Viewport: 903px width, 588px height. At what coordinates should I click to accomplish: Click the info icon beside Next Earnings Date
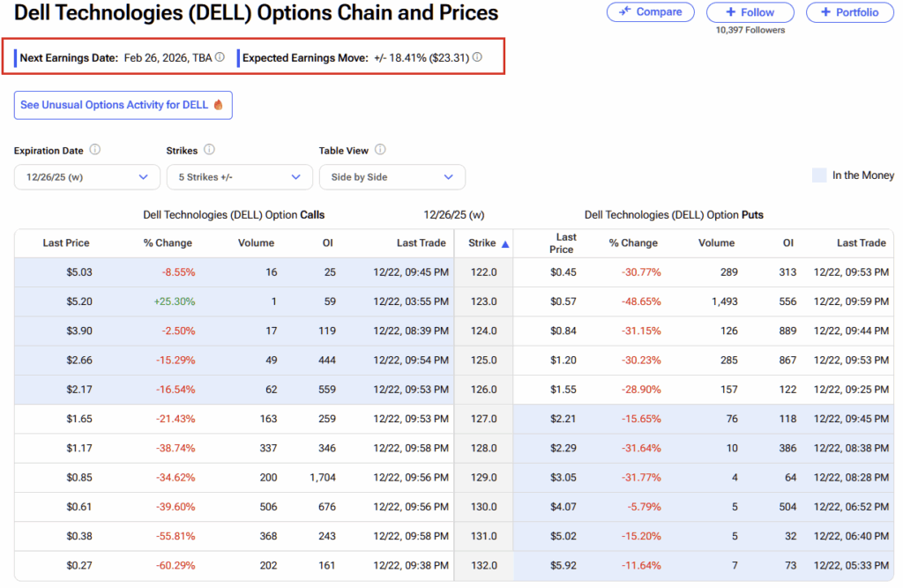[220, 57]
